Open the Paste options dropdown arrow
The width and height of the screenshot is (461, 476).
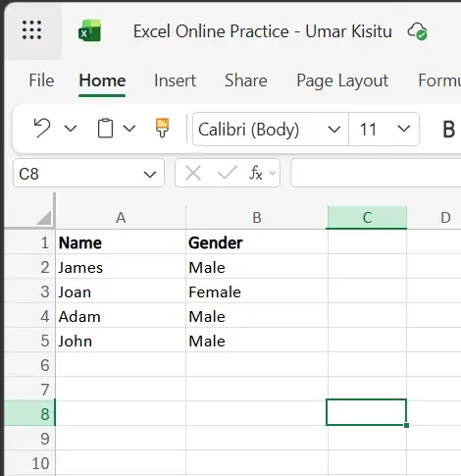tap(129, 129)
